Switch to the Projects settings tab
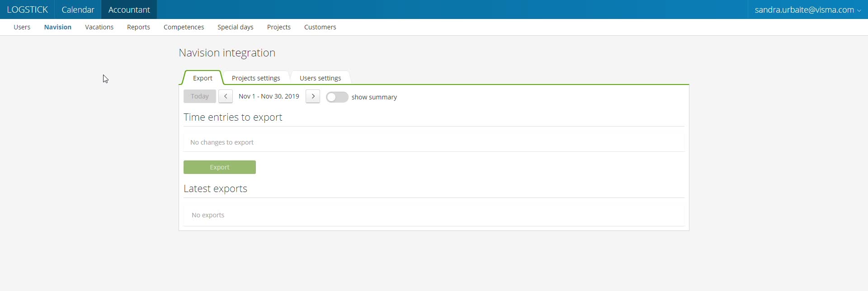Screen dimensions: 868x291 256,78
